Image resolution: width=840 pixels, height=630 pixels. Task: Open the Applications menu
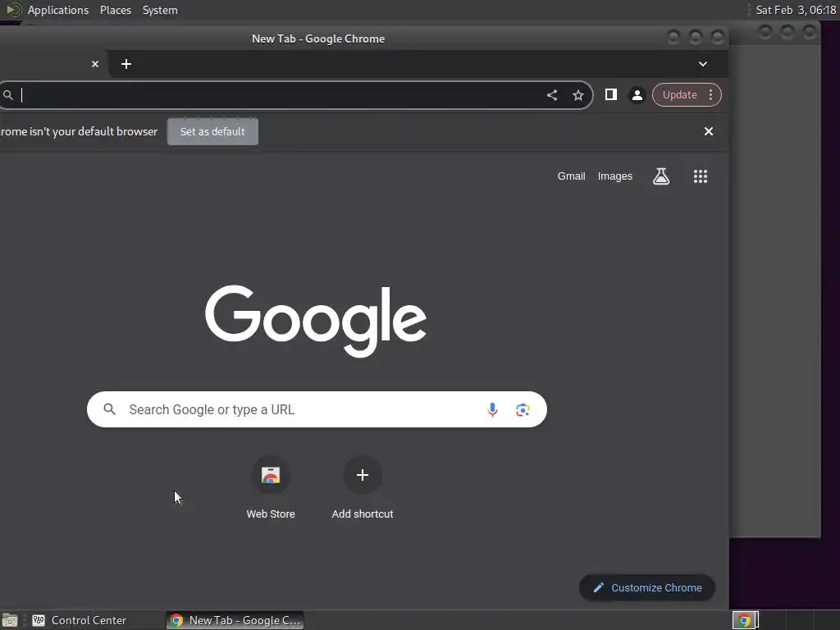(58, 10)
